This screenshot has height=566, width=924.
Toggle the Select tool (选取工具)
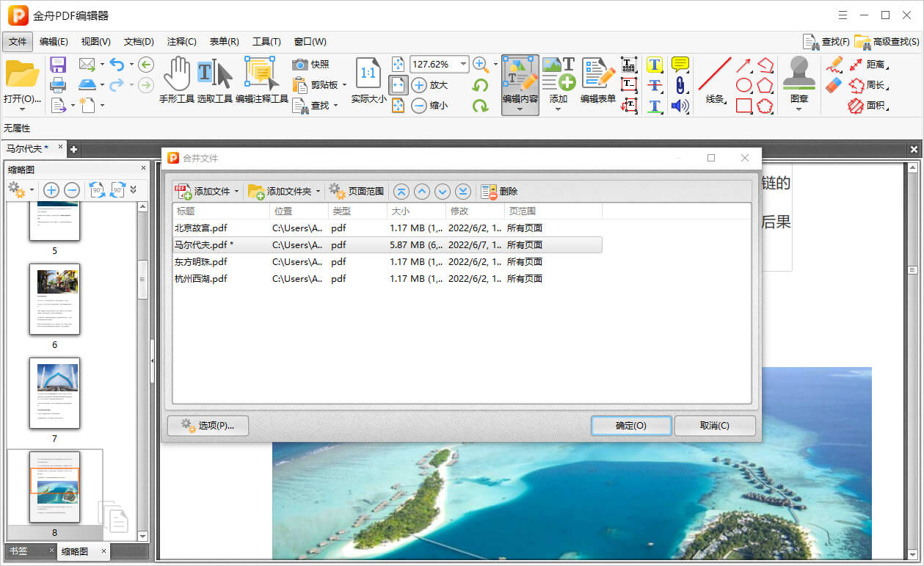[x=214, y=74]
